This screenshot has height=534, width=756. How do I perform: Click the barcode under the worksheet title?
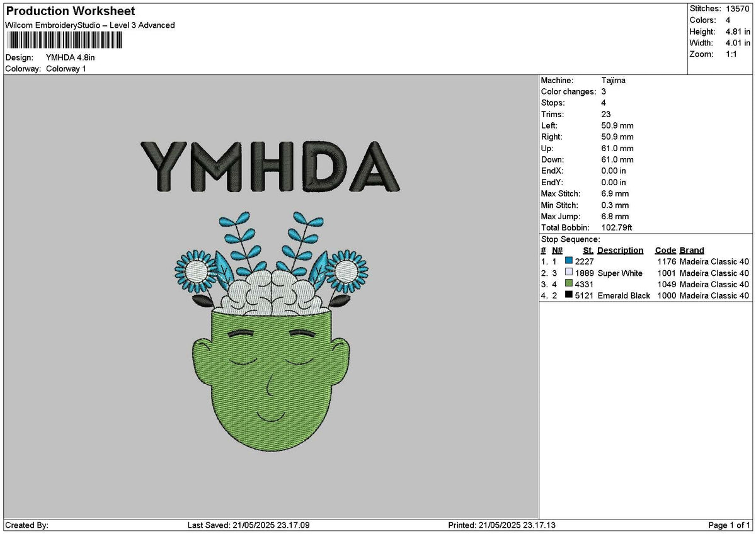pyautogui.click(x=65, y=40)
